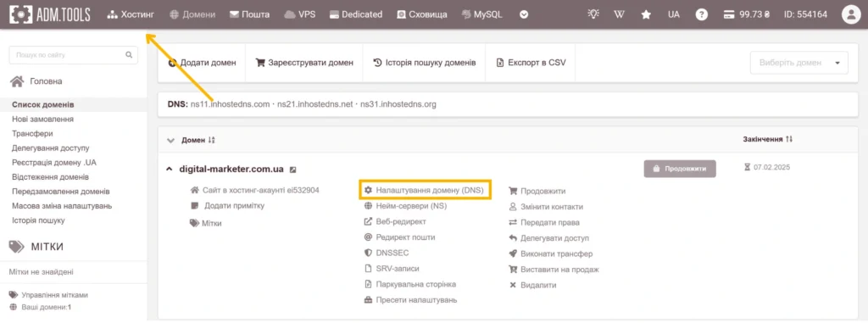Open the Сховища menu
This screenshot has height=323, width=868.
coord(422,14)
